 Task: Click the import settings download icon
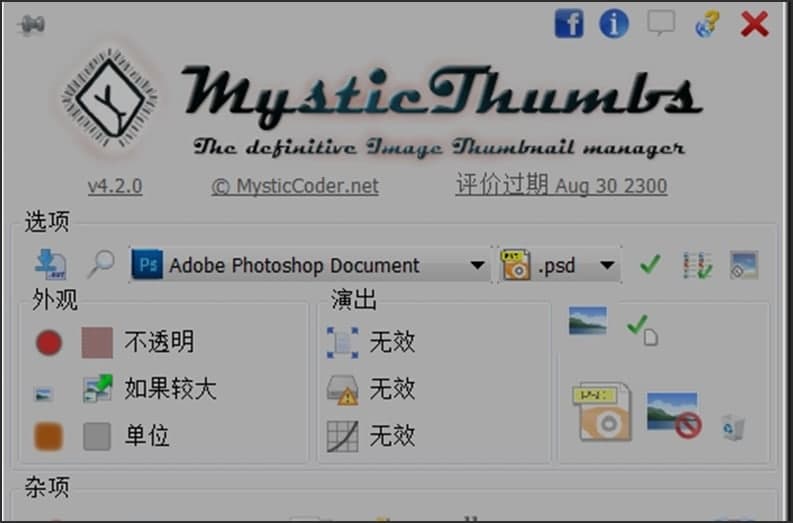click(50, 264)
